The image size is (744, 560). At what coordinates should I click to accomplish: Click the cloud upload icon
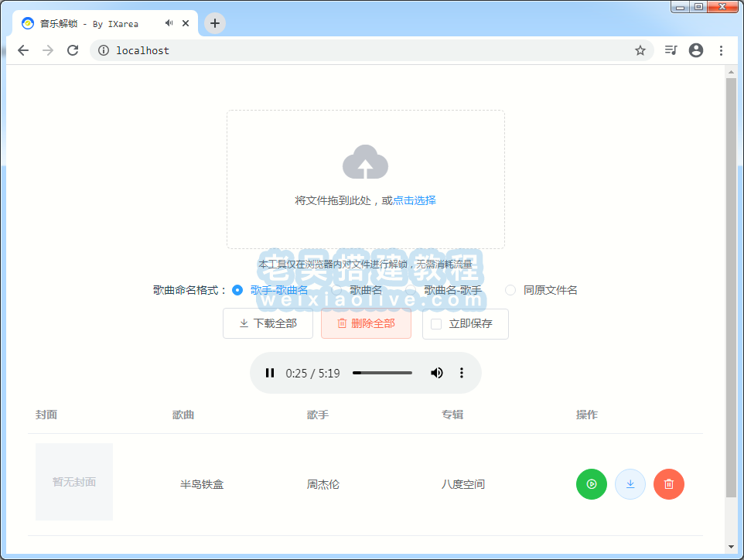click(365, 162)
